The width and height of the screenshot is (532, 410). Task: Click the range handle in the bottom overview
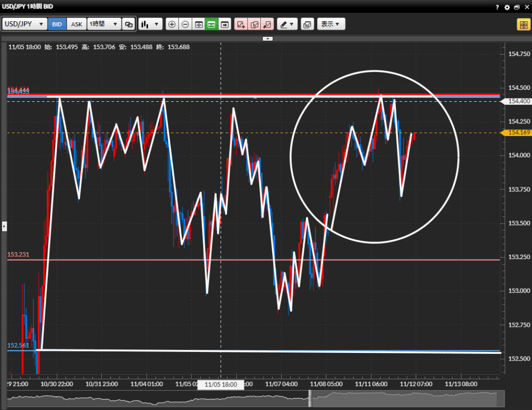[x=311, y=399]
